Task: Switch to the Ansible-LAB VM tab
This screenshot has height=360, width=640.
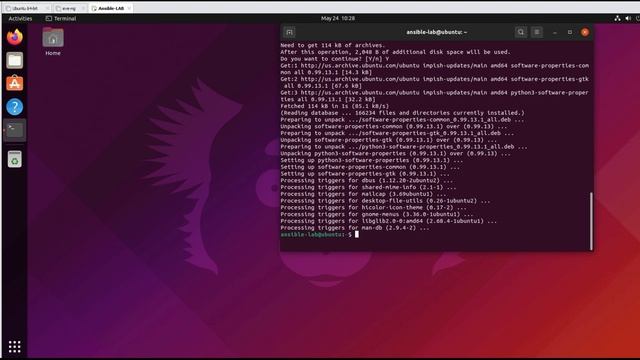Action: (x=111, y=8)
